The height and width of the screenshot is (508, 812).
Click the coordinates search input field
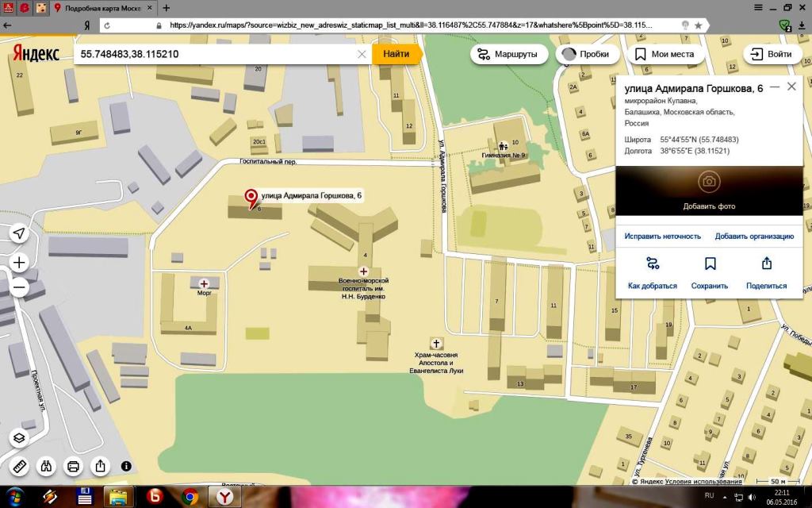pyautogui.click(x=214, y=54)
